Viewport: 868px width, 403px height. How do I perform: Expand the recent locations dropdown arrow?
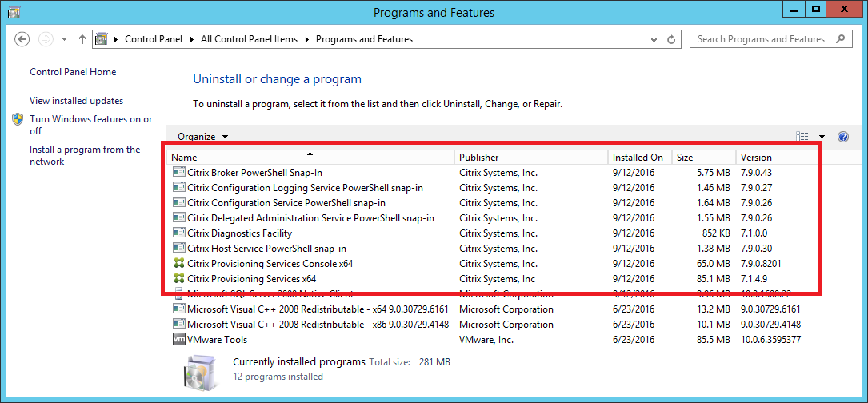coord(64,39)
